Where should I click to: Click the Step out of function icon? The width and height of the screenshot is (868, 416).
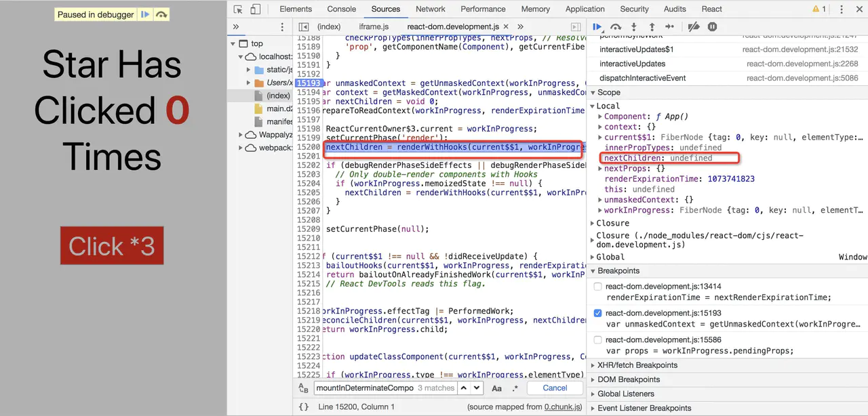tap(652, 27)
